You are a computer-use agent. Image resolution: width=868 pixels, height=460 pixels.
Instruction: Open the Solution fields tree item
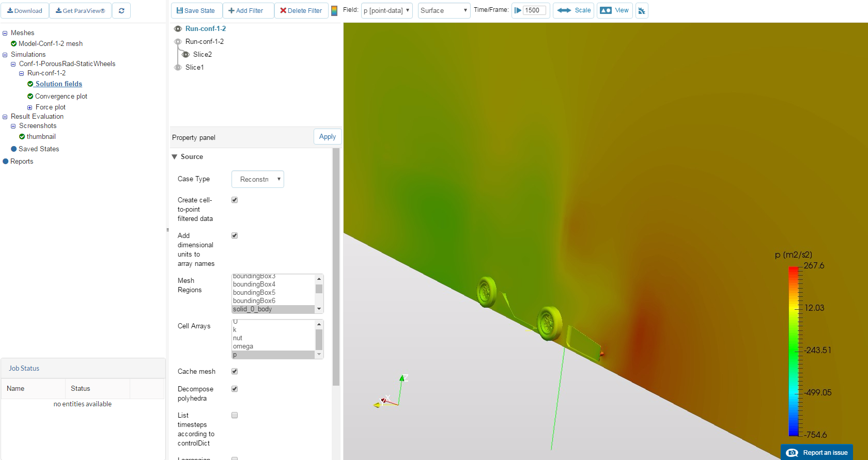click(58, 84)
